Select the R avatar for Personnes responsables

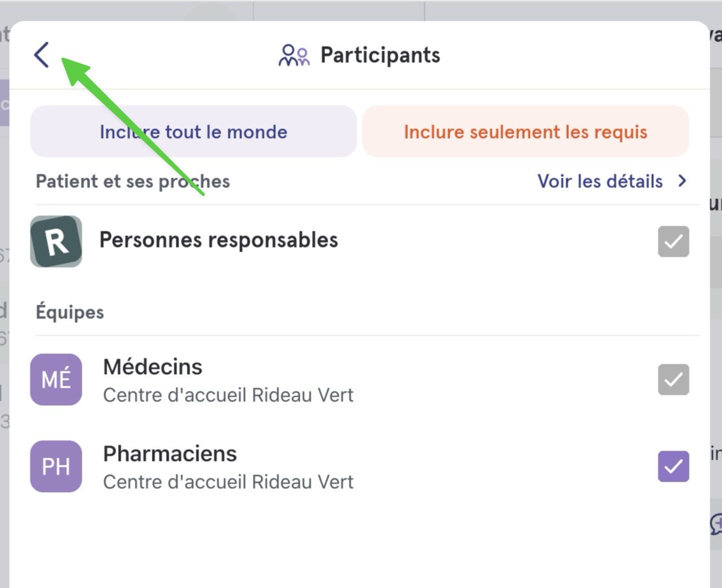pos(56,242)
